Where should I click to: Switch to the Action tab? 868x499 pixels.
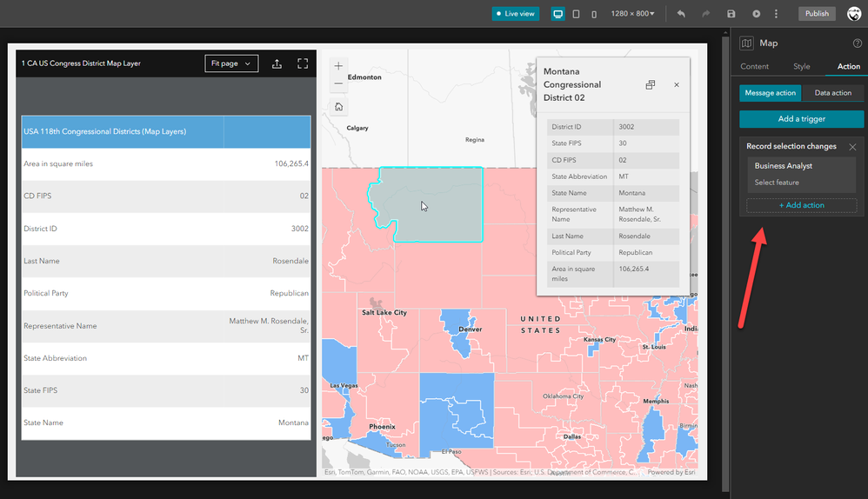pos(848,66)
